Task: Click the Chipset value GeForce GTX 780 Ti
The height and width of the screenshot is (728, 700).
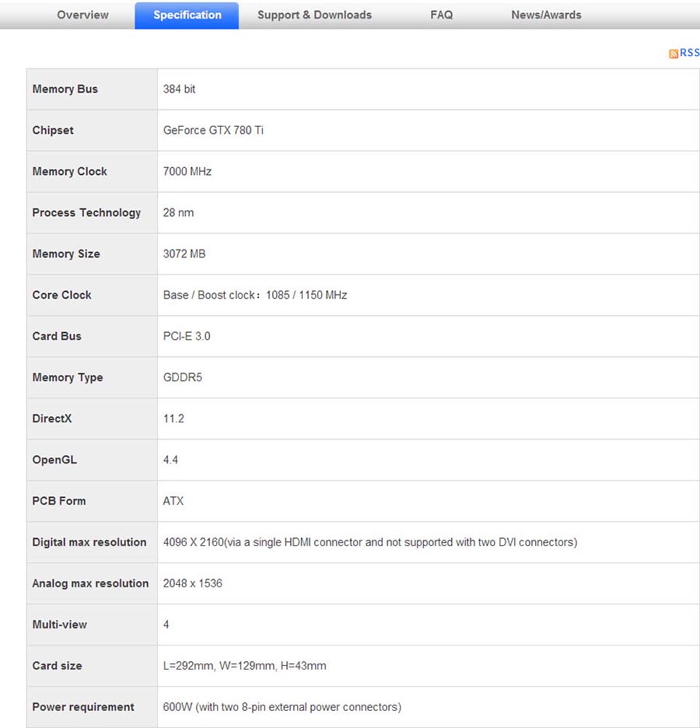Action: (213, 131)
